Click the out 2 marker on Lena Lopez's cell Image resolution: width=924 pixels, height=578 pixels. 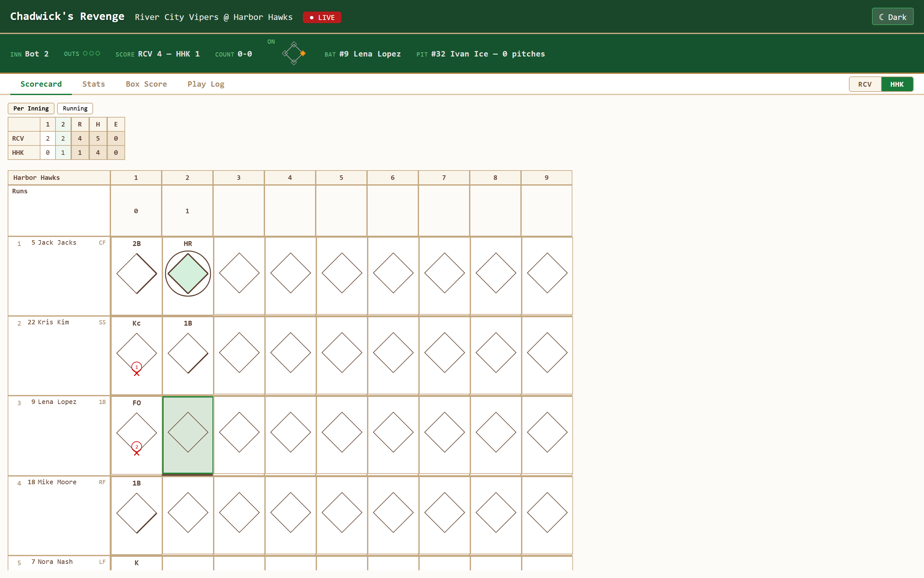[137, 447]
